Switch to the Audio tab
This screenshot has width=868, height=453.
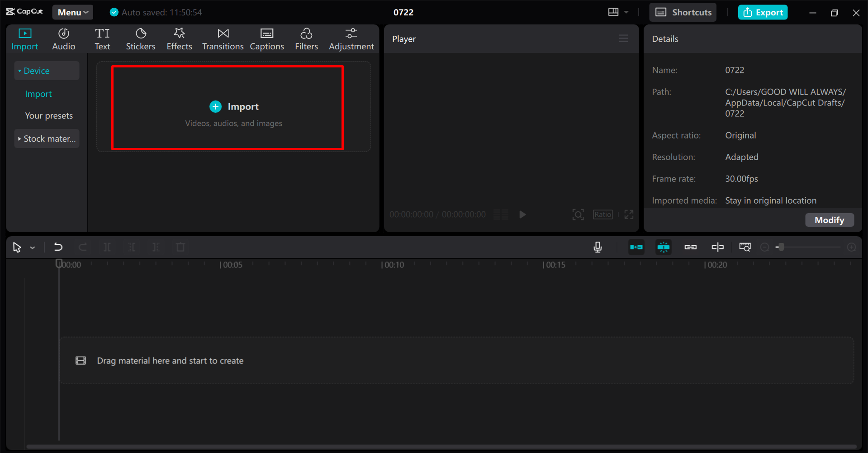tap(63, 38)
